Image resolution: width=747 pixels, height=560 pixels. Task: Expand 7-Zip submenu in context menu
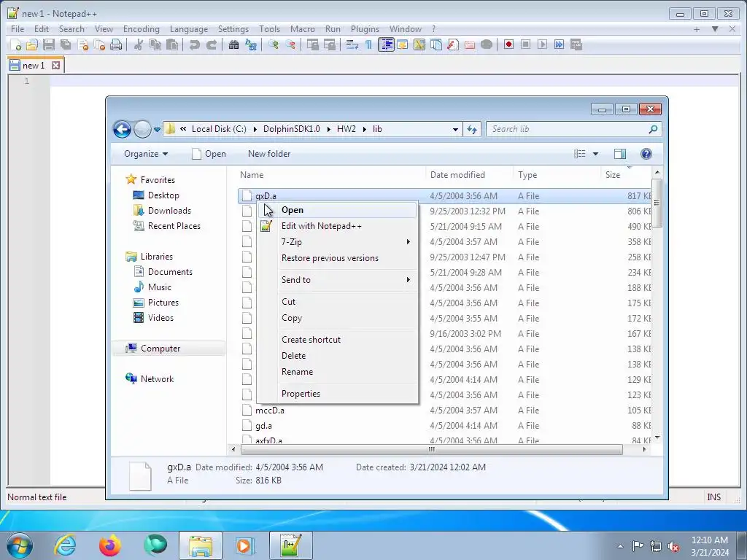point(337,242)
